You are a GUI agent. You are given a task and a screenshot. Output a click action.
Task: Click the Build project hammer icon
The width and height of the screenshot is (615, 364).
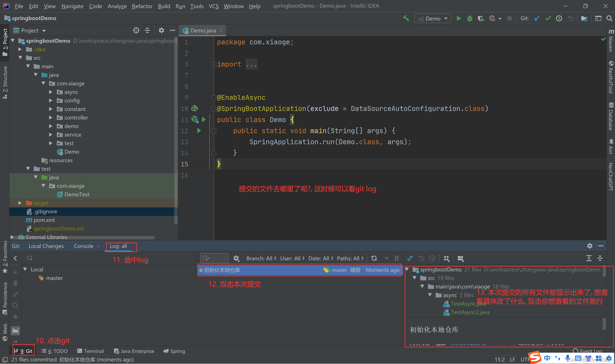[x=406, y=18]
